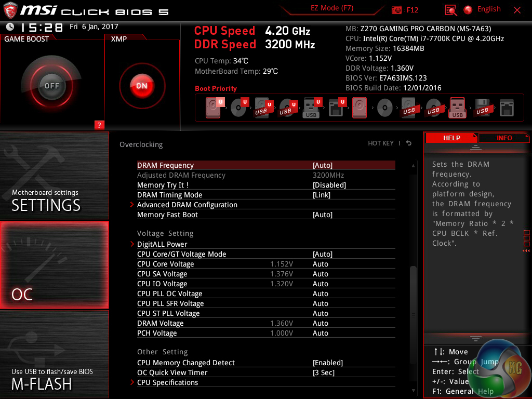Select the legacy CD/DVD boot icon without UEFI badge
Viewport: 532px width, 399px height.
[x=385, y=108]
